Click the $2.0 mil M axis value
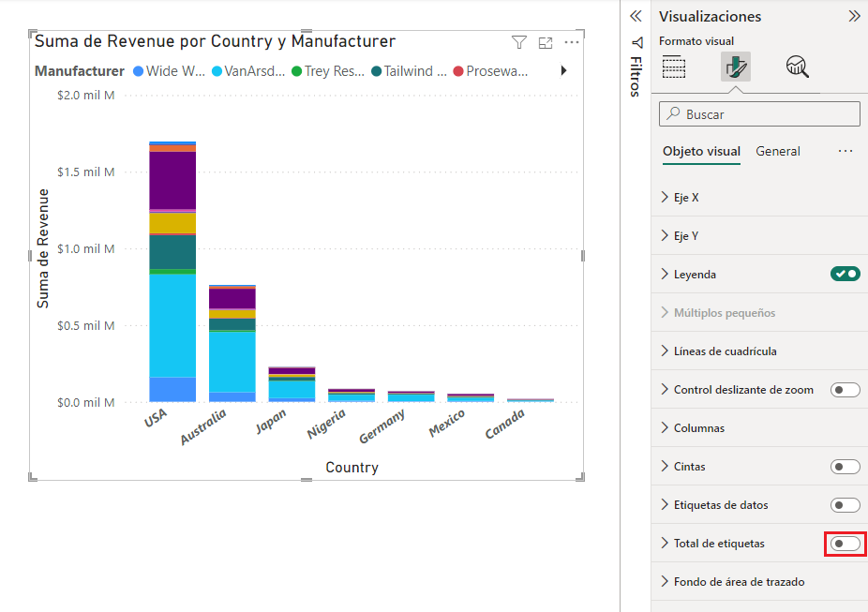Image resolution: width=868 pixels, height=612 pixels. pyautogui.click(x=86, y=96)
